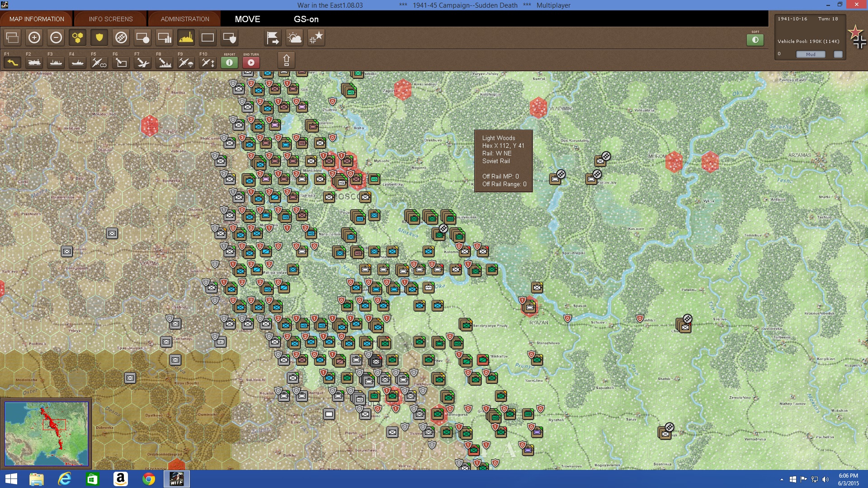
Task: Open Internet Explorer from taskbar
Action: tap(65, 479)
